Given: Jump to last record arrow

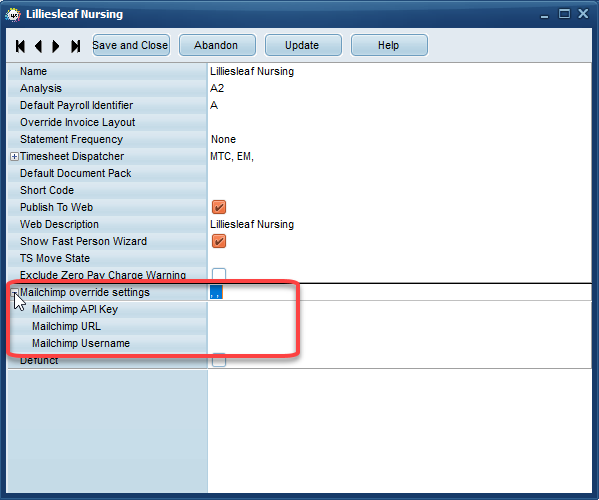Looking at the screenshot, I should coord(76,46).
